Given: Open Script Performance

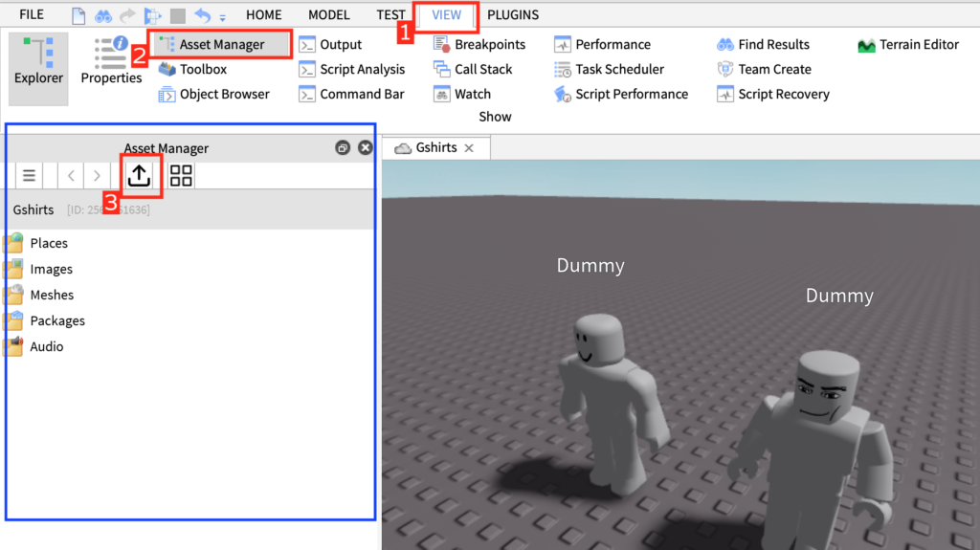Looking at the screenshot, I should point(621,95).
